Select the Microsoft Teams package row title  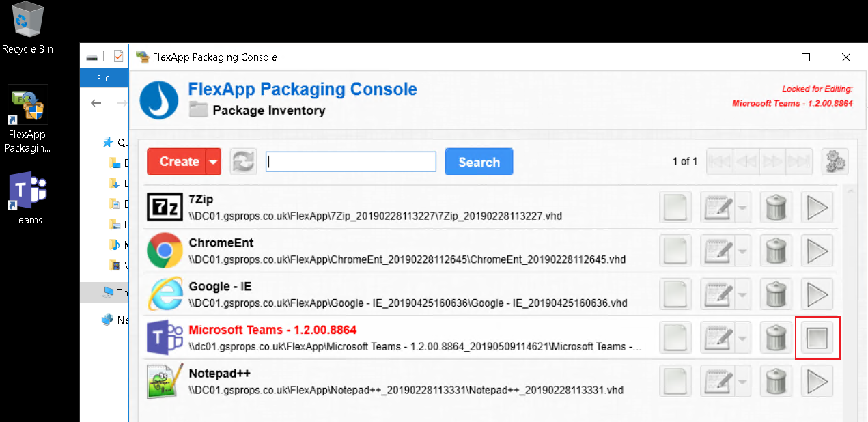pos(272,330)
